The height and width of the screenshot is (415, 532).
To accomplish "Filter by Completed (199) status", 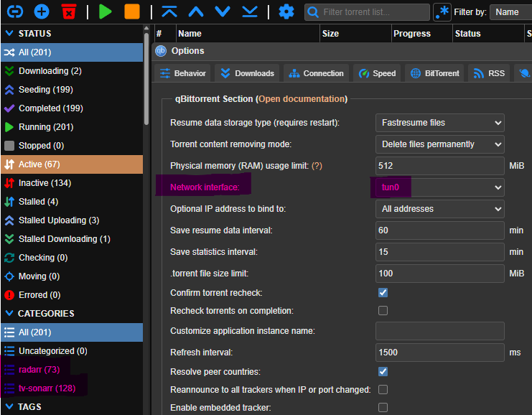I will tap(72, 108).
